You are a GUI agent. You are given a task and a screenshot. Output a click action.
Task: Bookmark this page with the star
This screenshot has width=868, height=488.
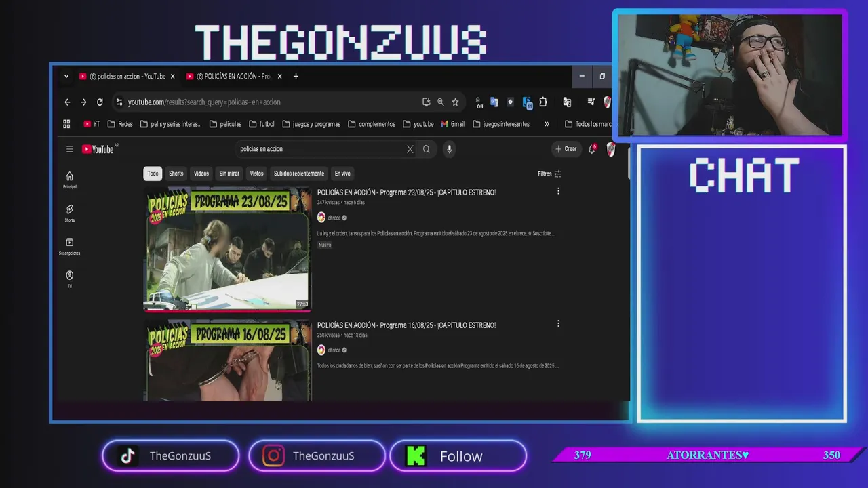point(455,102)
